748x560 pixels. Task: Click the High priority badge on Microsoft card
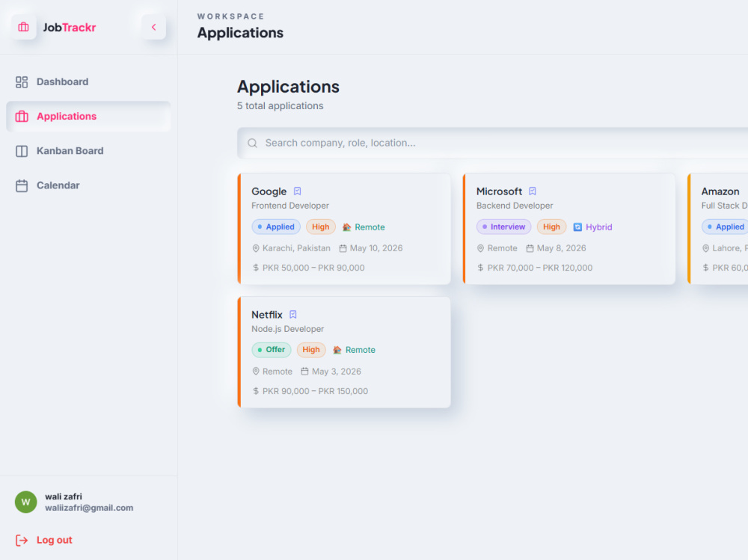click(x=551, y=227)
